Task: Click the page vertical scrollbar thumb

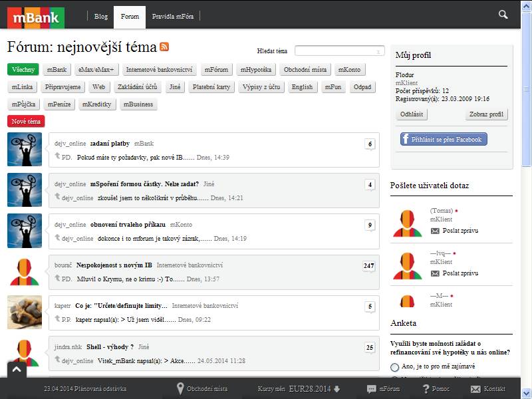Action: 526,89
